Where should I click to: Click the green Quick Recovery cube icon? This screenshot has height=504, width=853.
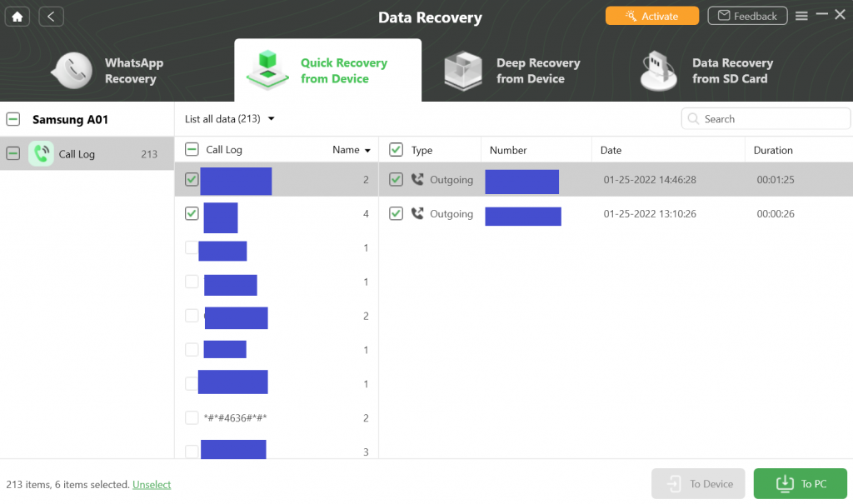pos(267,70)
